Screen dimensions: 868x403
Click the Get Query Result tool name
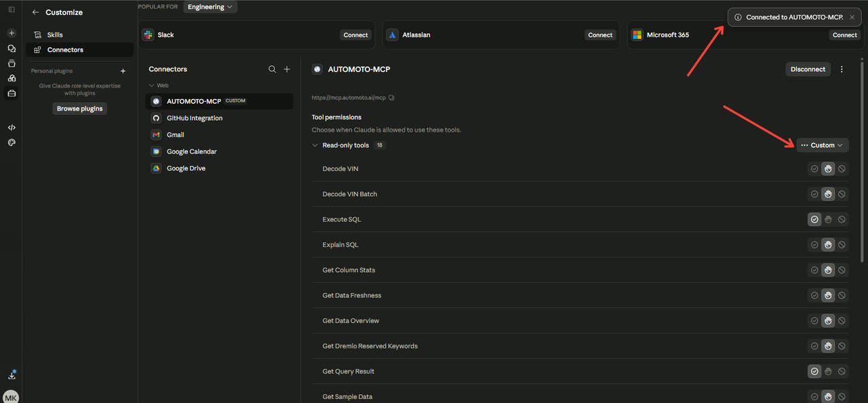tap(349, 372)
